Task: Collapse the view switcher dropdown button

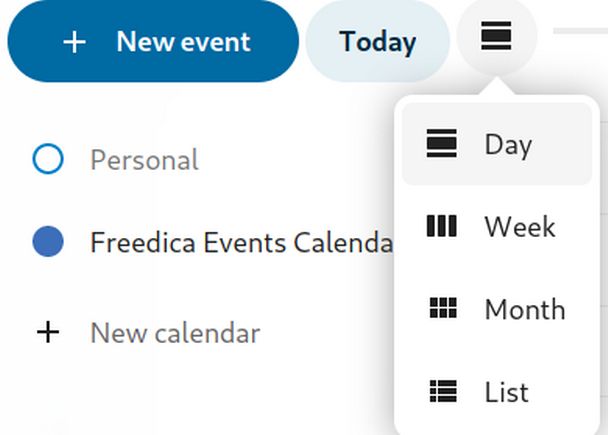Action: [x=496, y=37]
